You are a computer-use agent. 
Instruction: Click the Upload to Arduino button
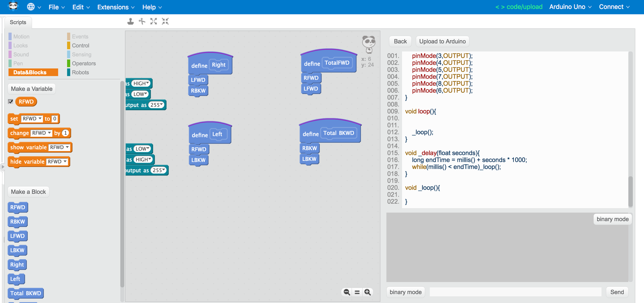[x=442, y=41]
